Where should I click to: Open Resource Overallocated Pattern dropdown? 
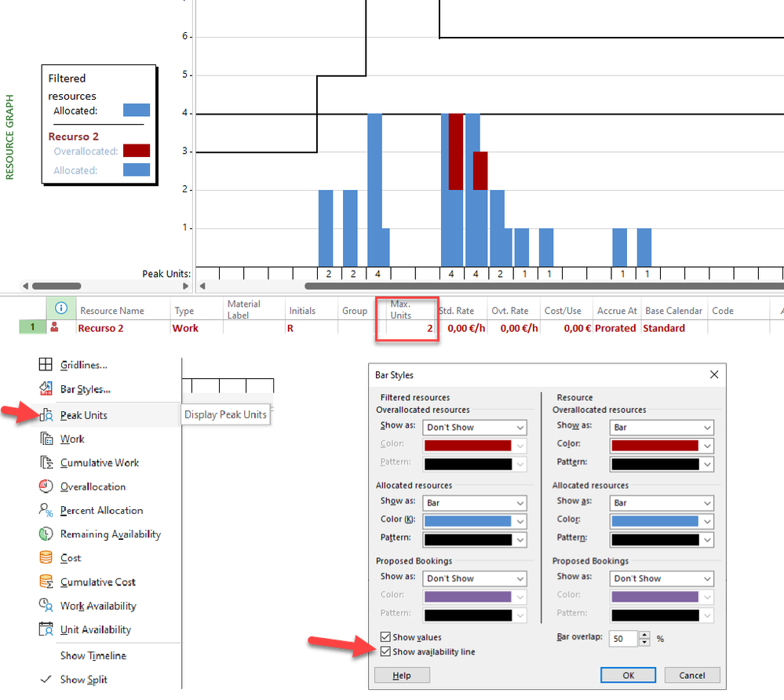click(662, 464)
